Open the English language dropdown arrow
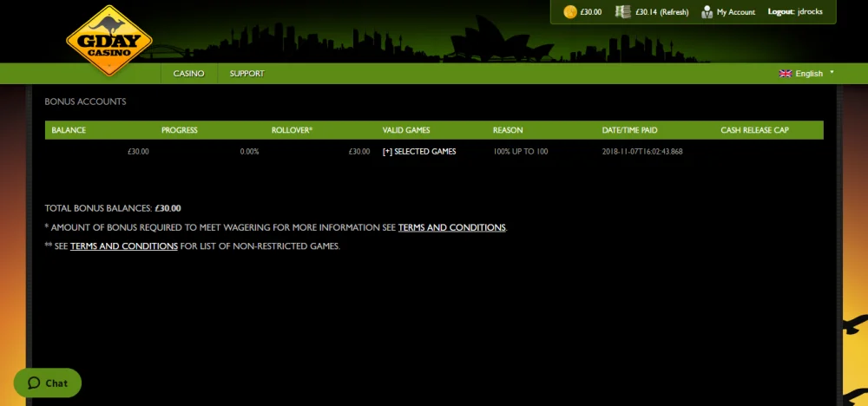The width and height of the screenshot is (868, 406). 832,72
